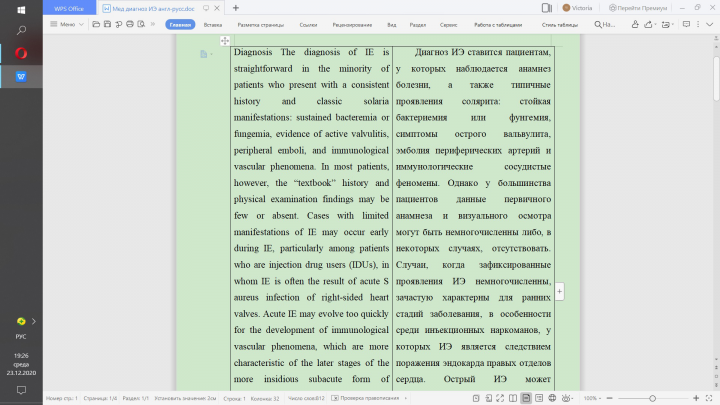Image resolution: width=720 pixels, height=405 pixels.
Task: Click the Open file folder icon
Action: [x=96, y=24]
